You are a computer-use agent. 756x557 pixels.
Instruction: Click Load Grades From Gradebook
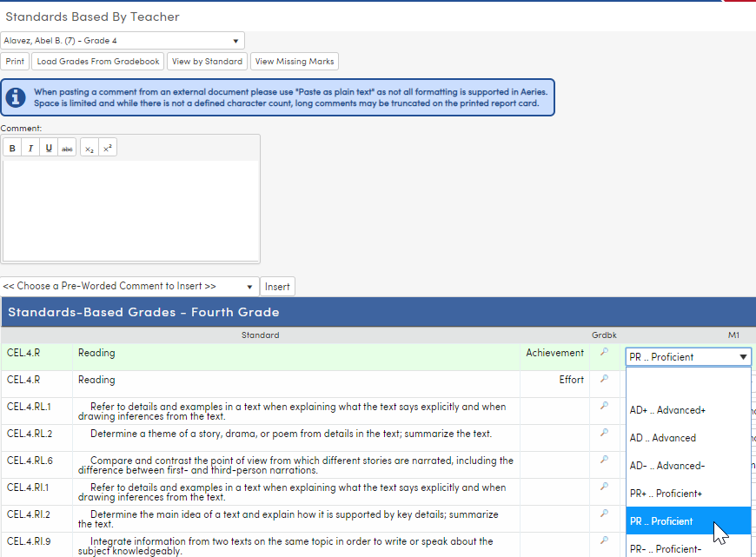97,61
